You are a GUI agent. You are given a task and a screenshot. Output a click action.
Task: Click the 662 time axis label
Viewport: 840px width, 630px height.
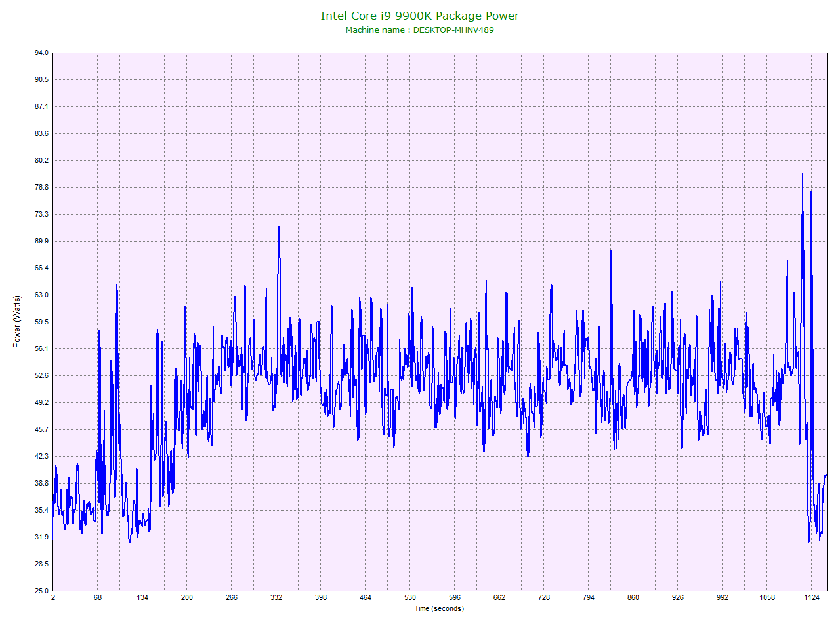tap(499, 598)
